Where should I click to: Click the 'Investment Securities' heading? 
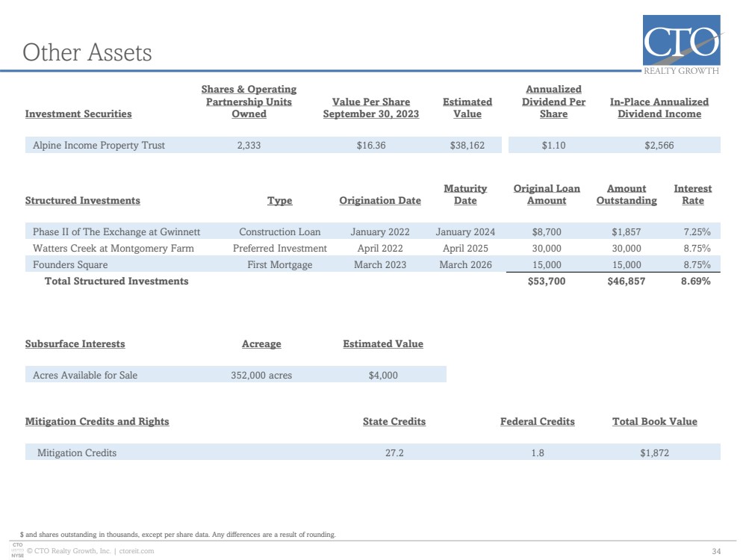coord(78,113)
